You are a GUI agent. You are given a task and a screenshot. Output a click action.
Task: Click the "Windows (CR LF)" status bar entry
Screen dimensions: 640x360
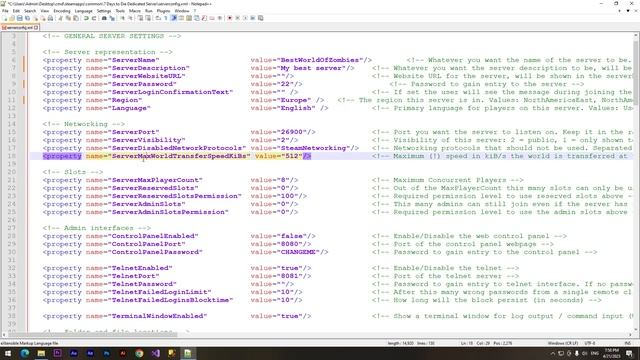(563, 343)
